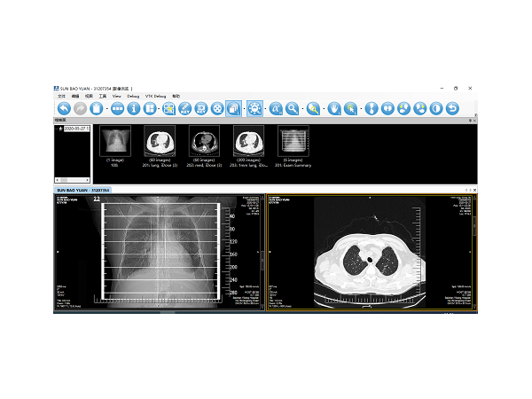Click the chest scout image in left viewport
This screenshot has height=399, width=532.
tap(160, 254)
